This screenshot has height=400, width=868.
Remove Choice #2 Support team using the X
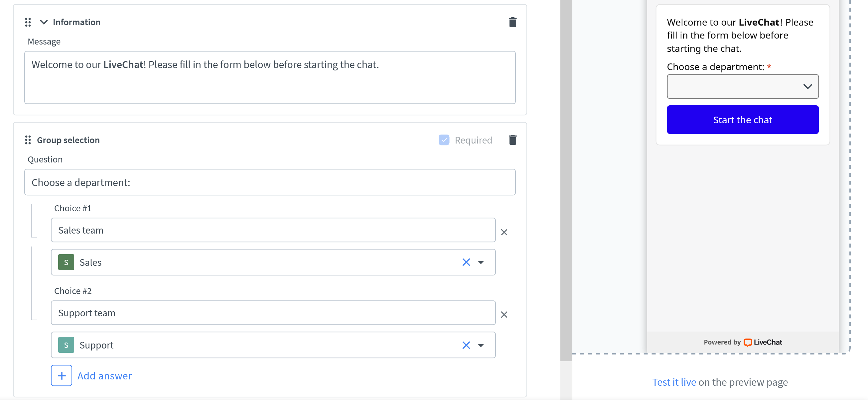[504, 315]
